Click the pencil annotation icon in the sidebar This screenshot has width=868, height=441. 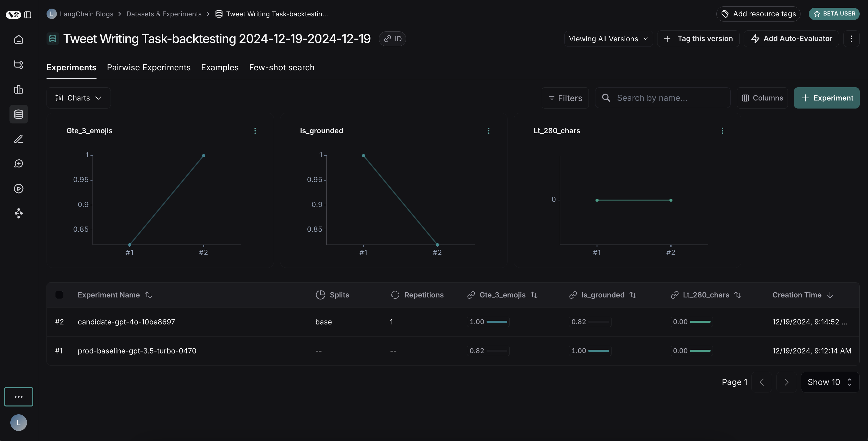coord(19,139)
